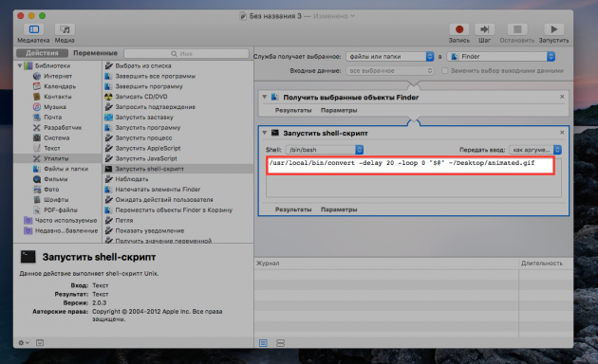598x364 pixels.
Task: Select Переместить объекты Finder в Корзину action
Action: pyautogui.click(x=174, y=209)
